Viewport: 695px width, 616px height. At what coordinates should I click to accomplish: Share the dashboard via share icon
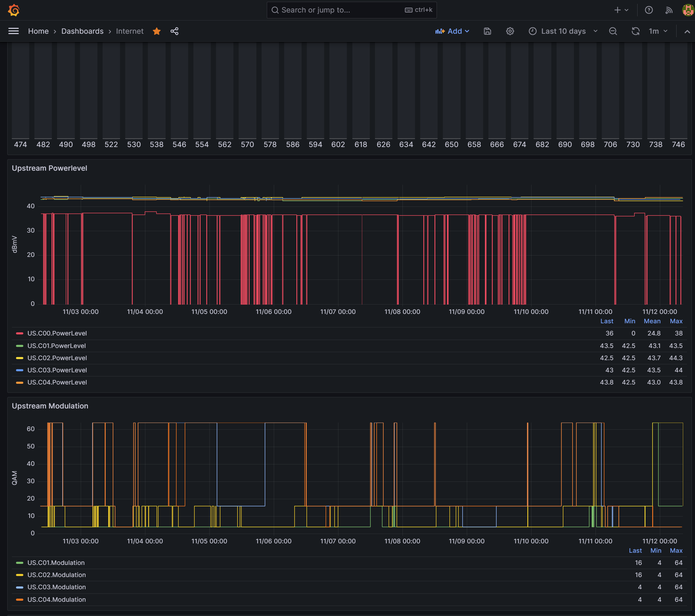click(174, 31)
